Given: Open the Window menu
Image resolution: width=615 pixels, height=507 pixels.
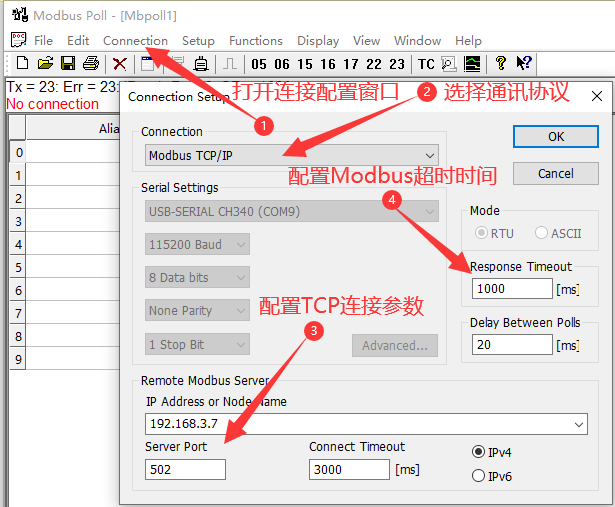Looking at the screenshot, I should tap(417, 40).
